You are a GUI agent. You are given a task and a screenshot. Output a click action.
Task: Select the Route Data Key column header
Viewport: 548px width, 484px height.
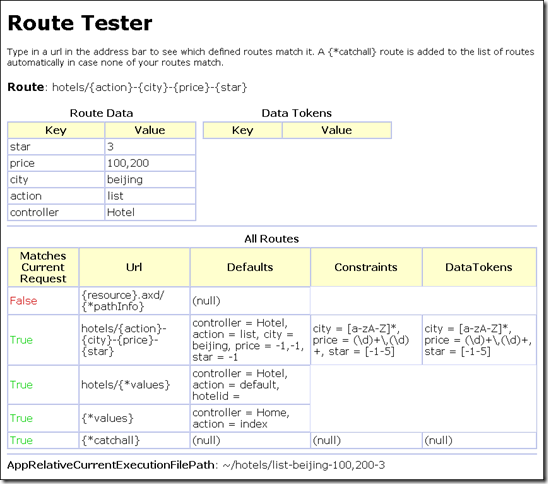point(56,130)
